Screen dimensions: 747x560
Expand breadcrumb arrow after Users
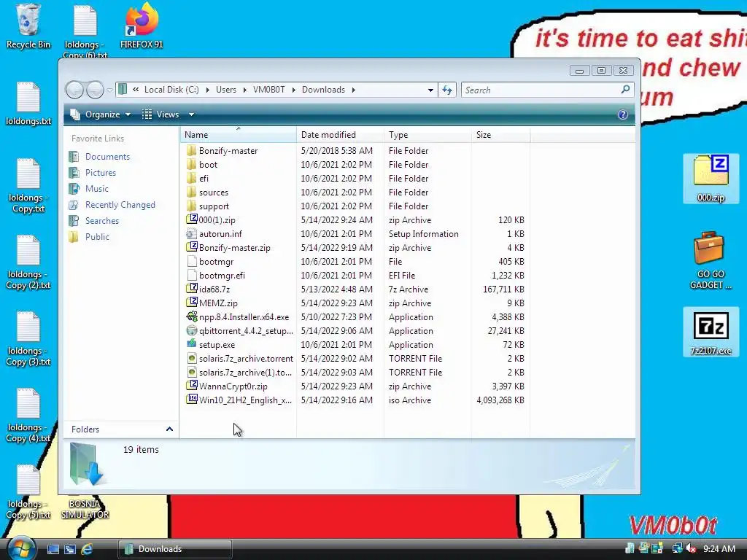tap(244, 90)
